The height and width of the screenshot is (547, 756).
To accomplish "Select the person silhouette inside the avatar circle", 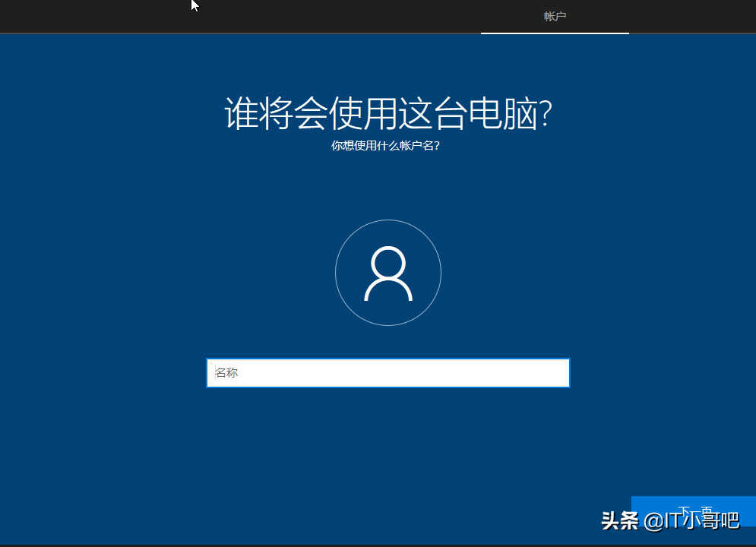I will click(387, 273).
